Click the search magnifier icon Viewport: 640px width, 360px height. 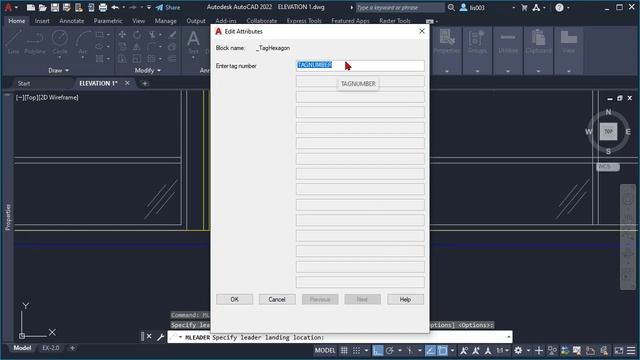point(451,7)
